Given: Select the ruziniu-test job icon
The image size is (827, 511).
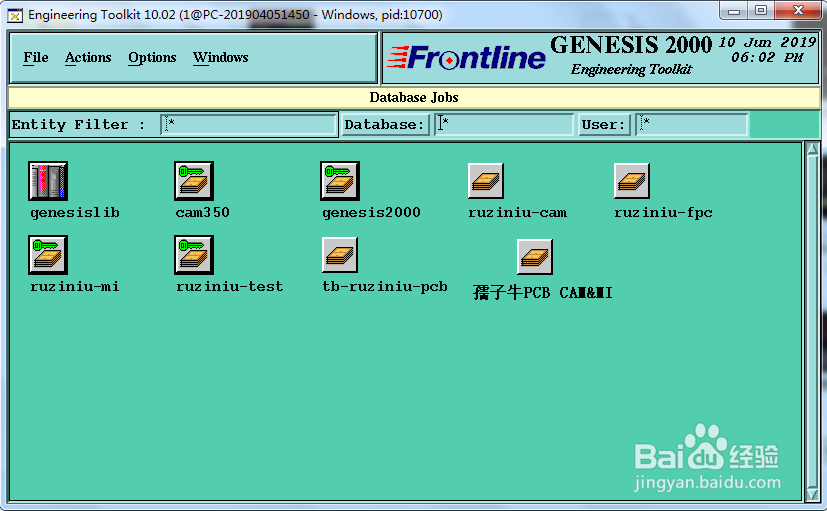Looking at the screenshot, I should click(194, 255).
